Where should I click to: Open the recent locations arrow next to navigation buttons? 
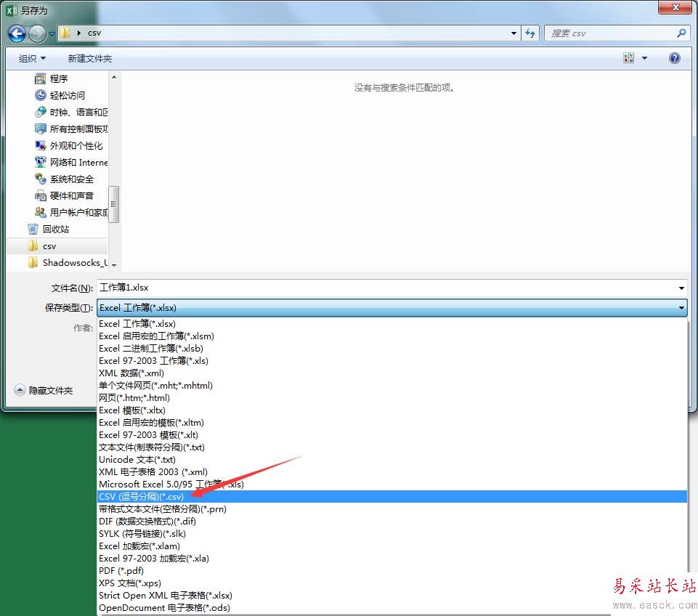click(52, 33)
